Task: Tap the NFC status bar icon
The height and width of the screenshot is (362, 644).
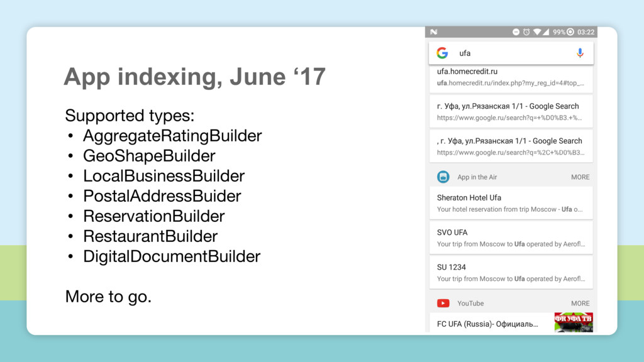Action: (x=434, y=32)
